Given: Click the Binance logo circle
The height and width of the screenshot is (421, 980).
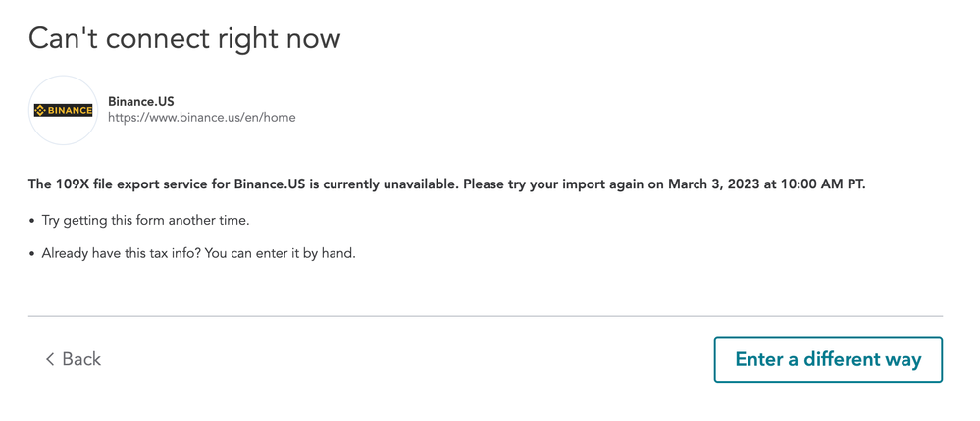Looking at the screenshot, I should tap(63, 111).
